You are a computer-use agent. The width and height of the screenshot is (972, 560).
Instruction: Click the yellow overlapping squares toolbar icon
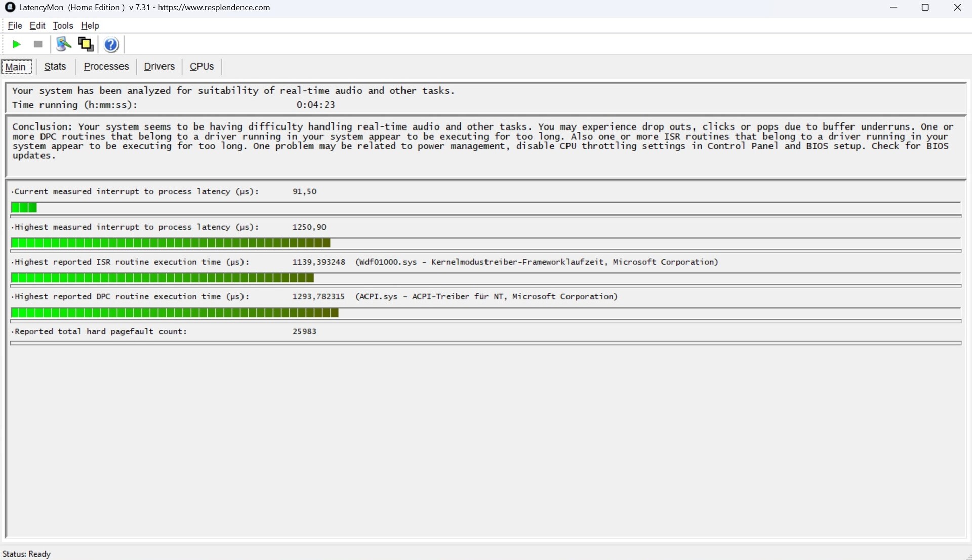click(x=86, y=45)
